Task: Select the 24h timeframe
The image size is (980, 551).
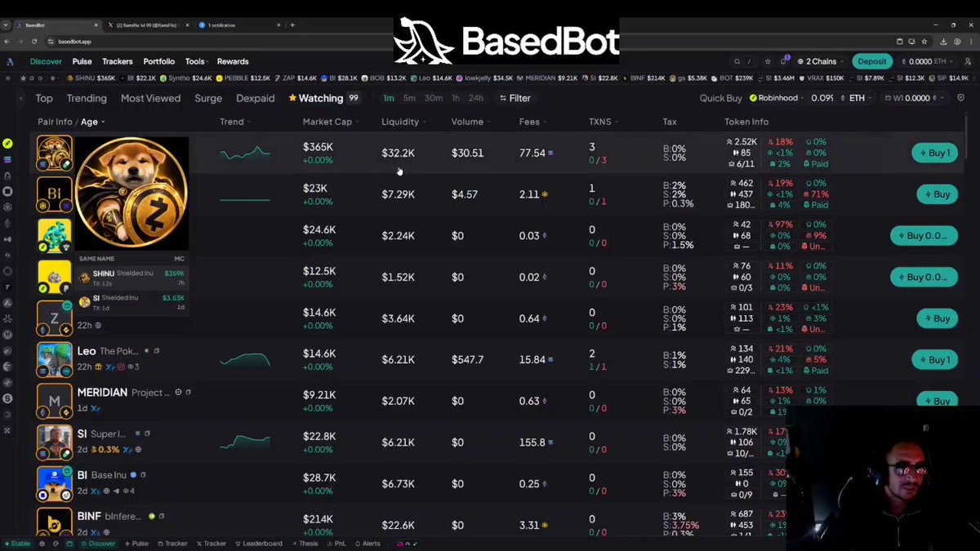Action: (x=475, y=98)
